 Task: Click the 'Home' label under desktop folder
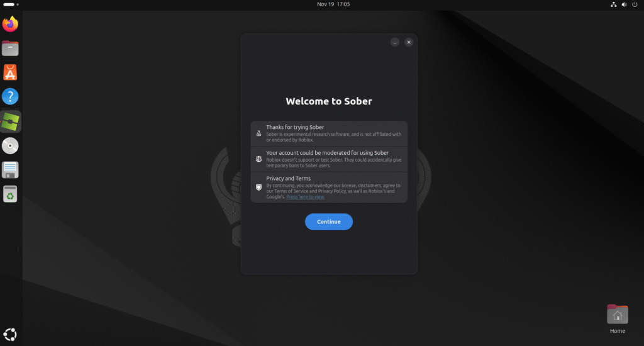coord(618,331)
